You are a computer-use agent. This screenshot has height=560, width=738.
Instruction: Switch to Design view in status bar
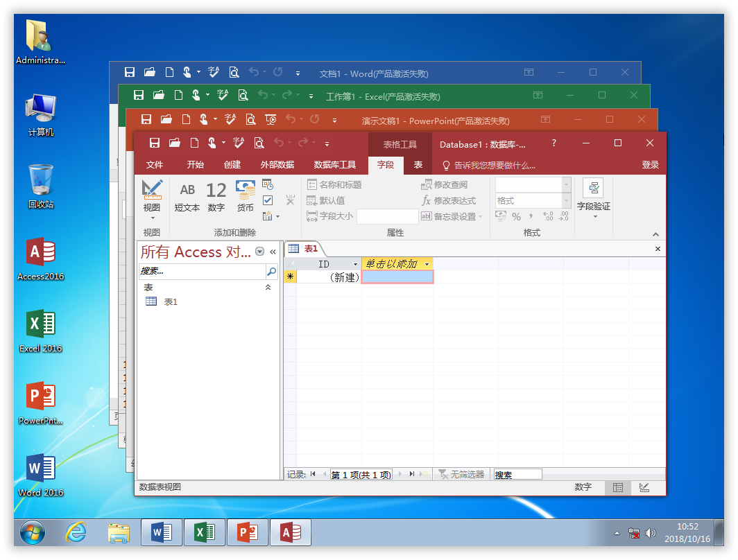point(644,487)
